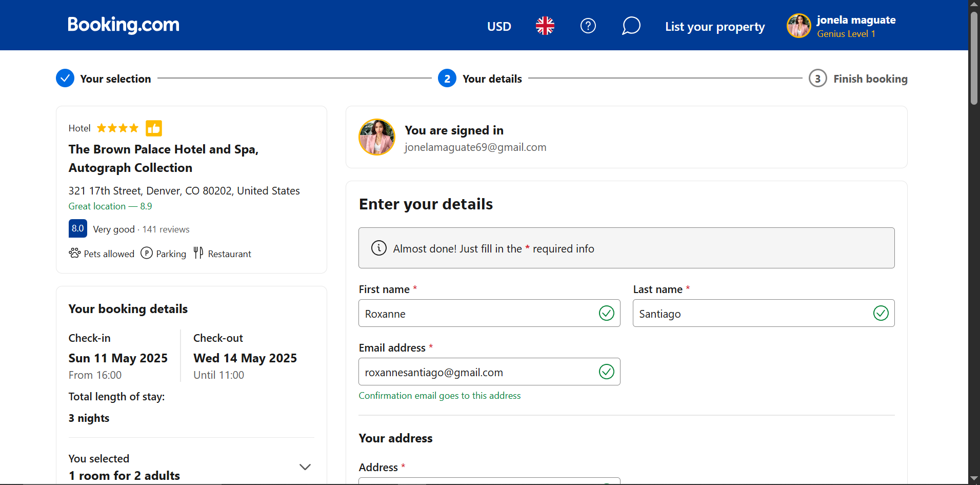Select the Your details step number 2
This screenshot has height=485, width=980.
pos(447,79)
